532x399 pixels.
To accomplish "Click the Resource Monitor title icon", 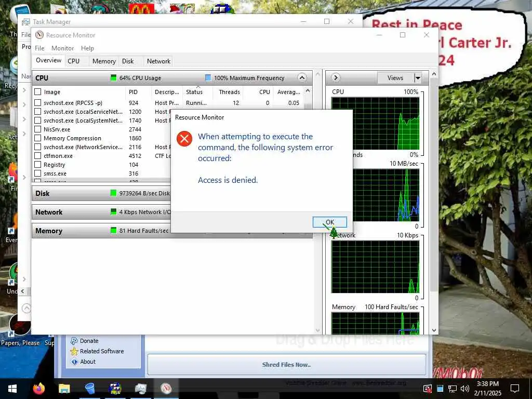I will point(39,35).
